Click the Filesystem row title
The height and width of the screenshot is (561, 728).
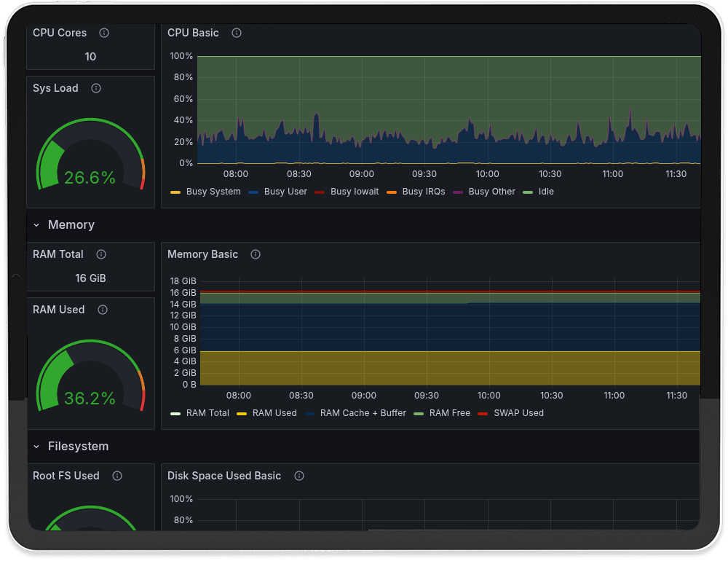tap(78, 446)
